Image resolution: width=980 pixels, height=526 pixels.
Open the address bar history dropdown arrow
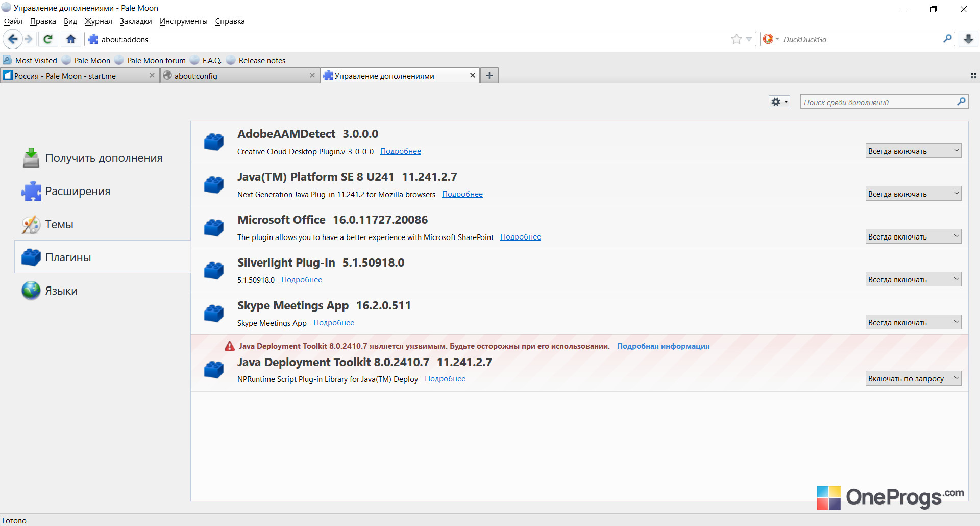pyautogui.click(x=749, y=39)
